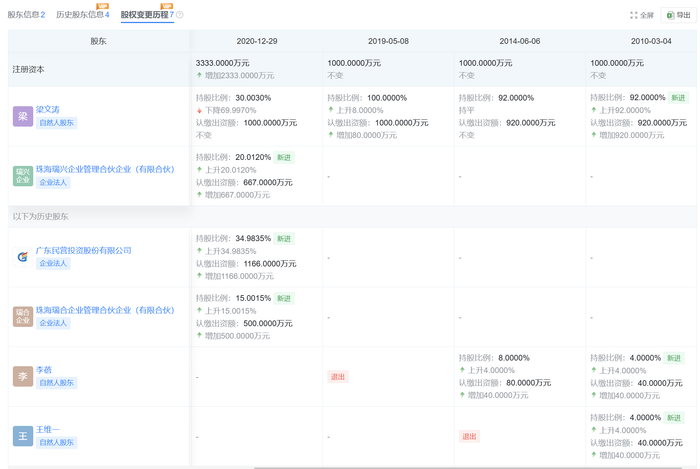This screenshot has width=700, height=469.
Task: Click 瑞兴企业 green avatar icon
Action: 23,176
